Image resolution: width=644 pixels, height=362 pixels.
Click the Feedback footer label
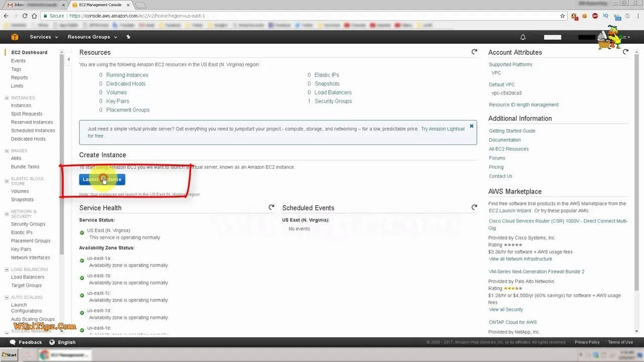pyautogui.click(x=30, y=342)
